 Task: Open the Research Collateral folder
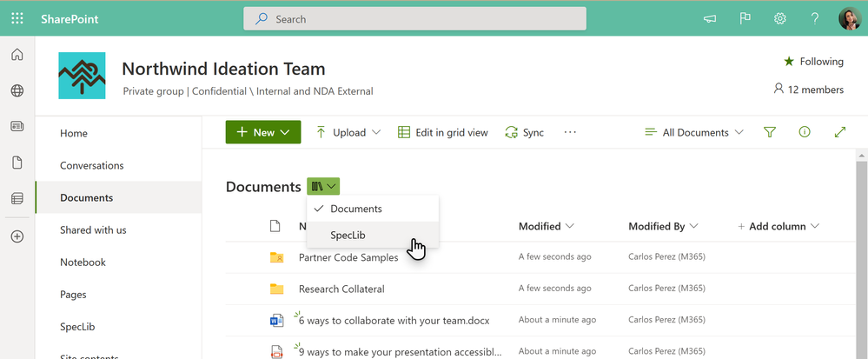(x=341, y=289)
